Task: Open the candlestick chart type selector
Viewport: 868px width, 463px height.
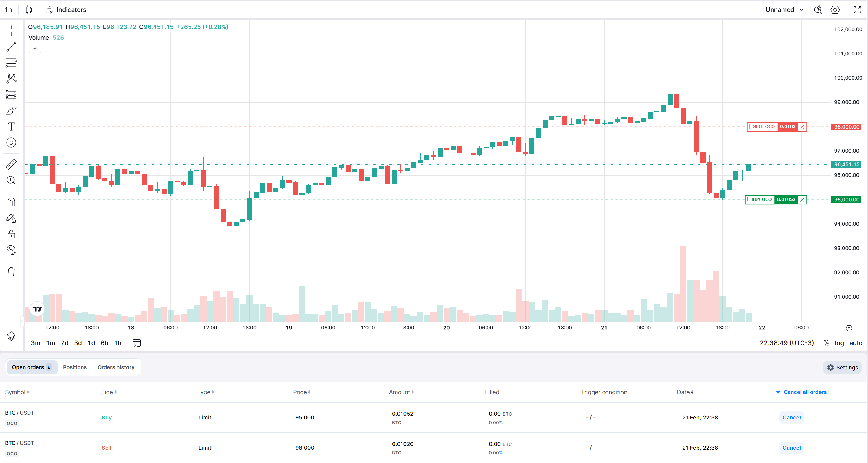Action: click(x=29, y=10)
